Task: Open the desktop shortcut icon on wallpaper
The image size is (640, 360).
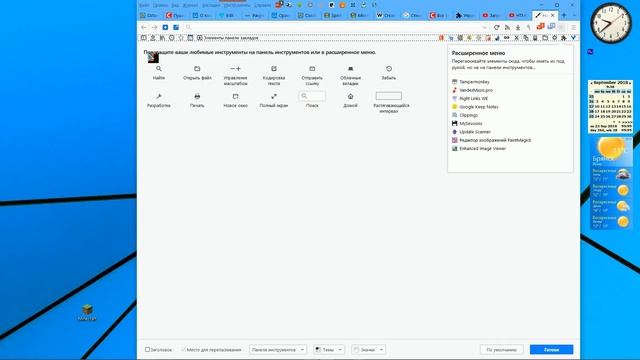Action: [x=87, y=312]
